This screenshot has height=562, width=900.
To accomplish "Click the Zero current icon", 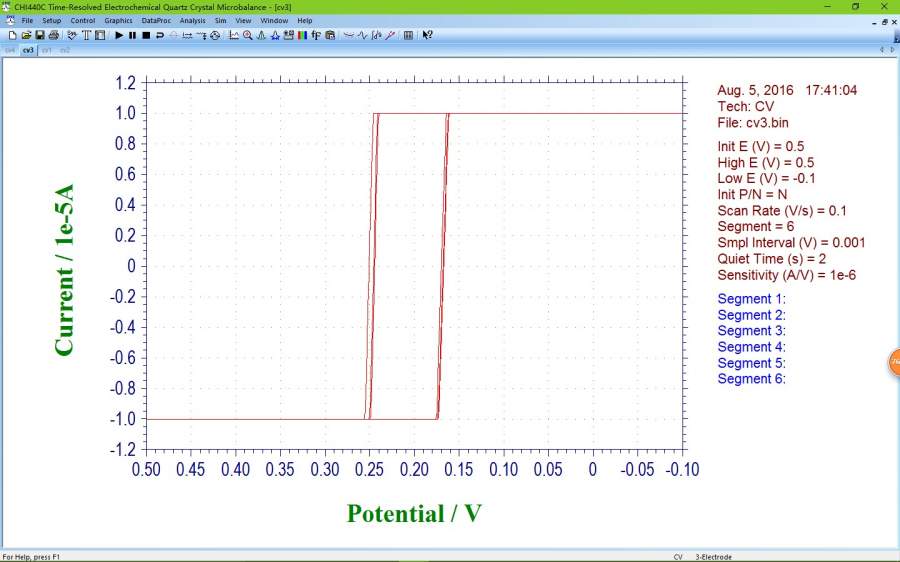I will click(x=173, y=35).
